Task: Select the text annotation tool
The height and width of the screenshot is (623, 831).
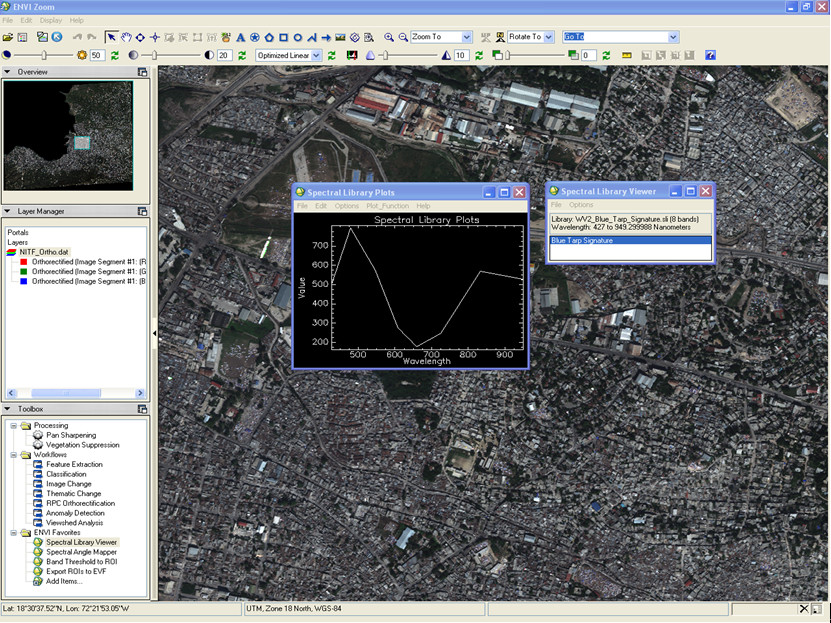Action: click(241, 37)
